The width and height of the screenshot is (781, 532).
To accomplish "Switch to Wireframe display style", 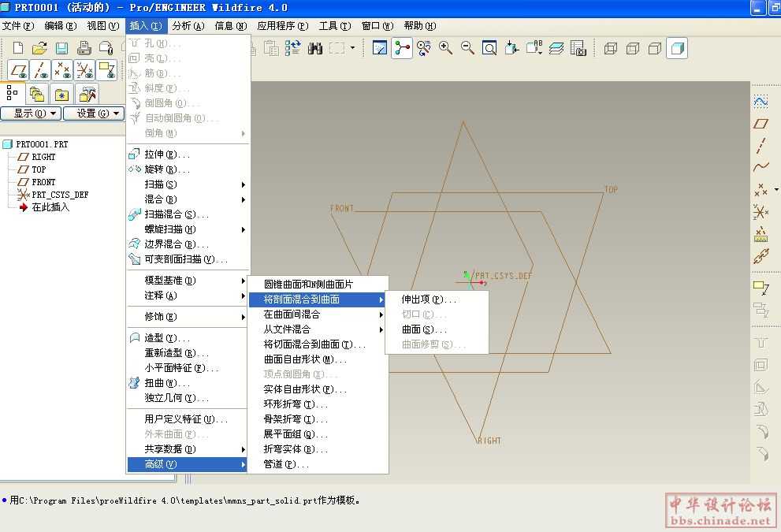I will pyautogui.click(x=611, y=48).
